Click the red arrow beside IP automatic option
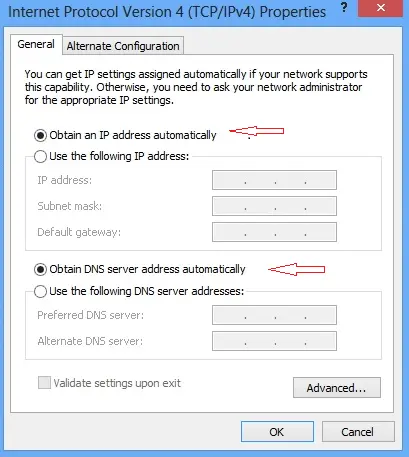This screenshot has height=457, width=409. pos(256,131)
